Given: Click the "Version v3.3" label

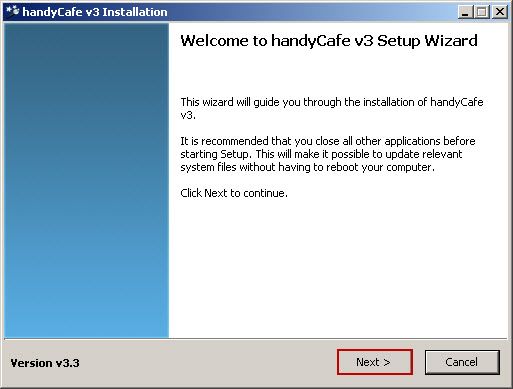Looking at the screenshot, I should pos(45,363).
